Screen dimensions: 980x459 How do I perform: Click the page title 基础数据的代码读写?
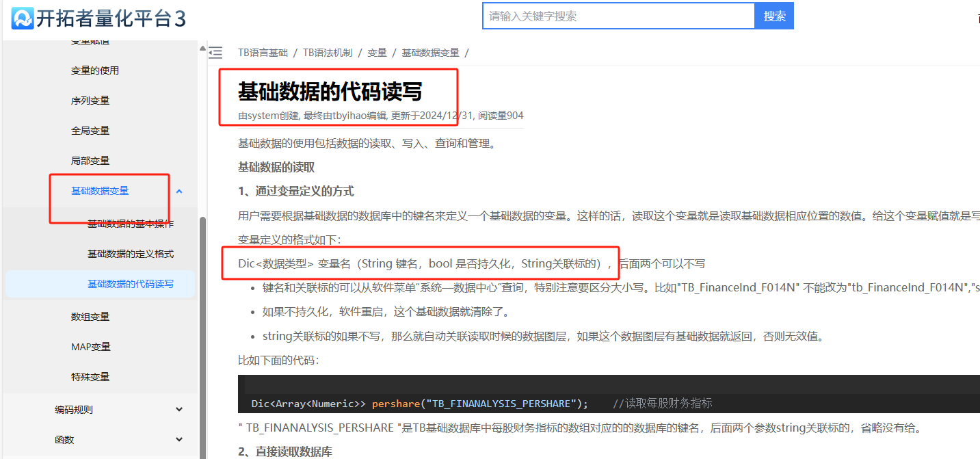330,92
